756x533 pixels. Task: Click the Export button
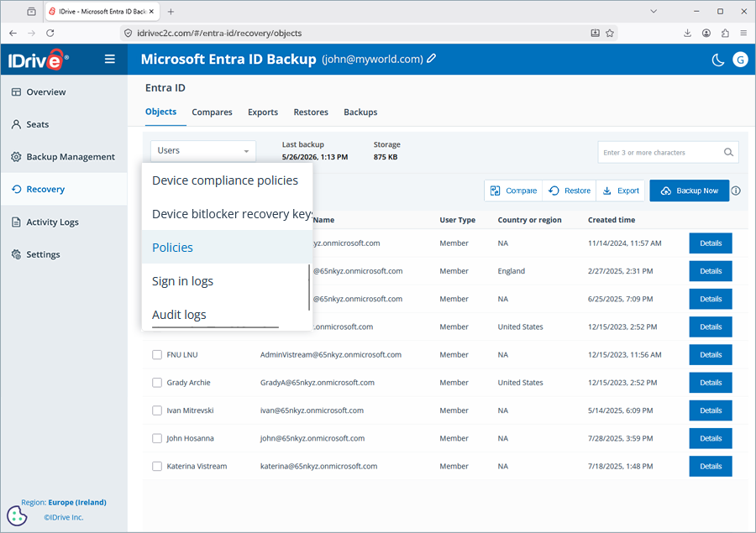click(621, 191)
